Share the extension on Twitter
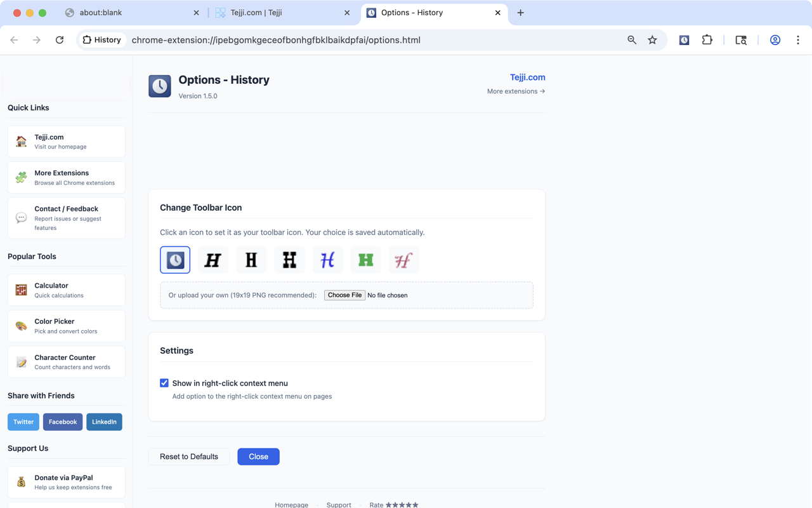Viewport: 812px width, 508px height. click(x=23, y=422)
